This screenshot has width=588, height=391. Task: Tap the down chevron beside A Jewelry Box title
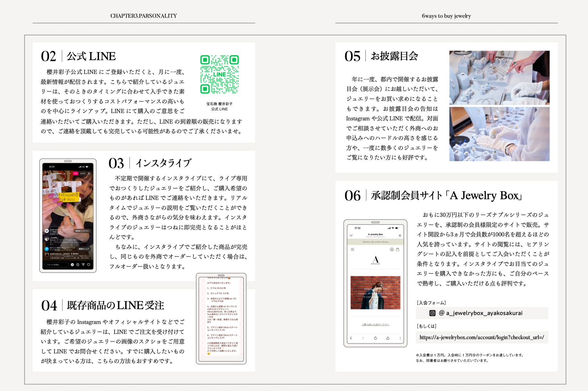351,236
